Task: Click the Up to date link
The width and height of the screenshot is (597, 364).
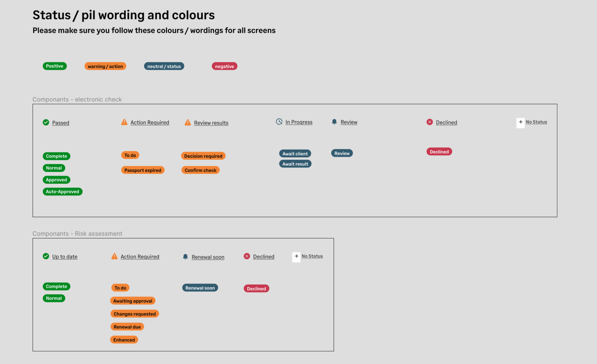Action: (65, 257)
